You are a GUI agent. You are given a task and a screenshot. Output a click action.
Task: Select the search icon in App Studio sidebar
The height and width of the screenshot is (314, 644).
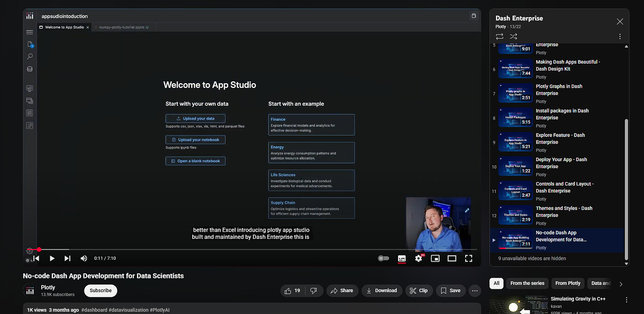point(29,57)
